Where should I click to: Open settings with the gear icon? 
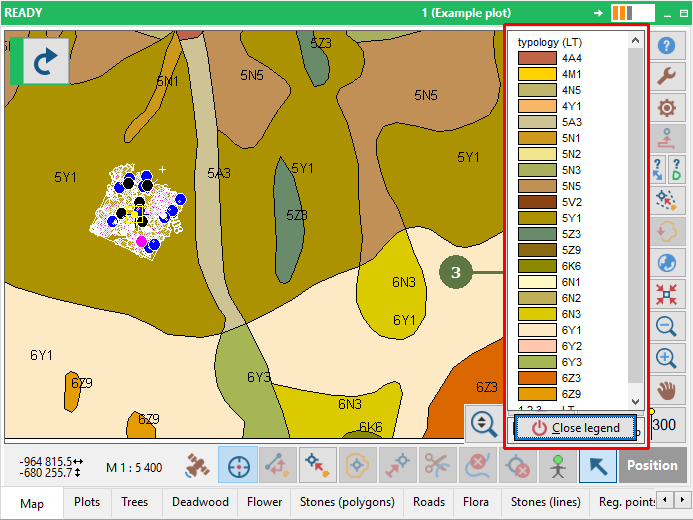point(667,108)
